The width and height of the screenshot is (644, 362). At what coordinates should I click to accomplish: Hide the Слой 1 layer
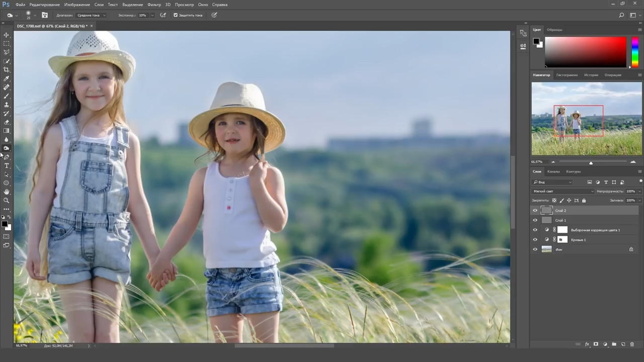[535, 220]
